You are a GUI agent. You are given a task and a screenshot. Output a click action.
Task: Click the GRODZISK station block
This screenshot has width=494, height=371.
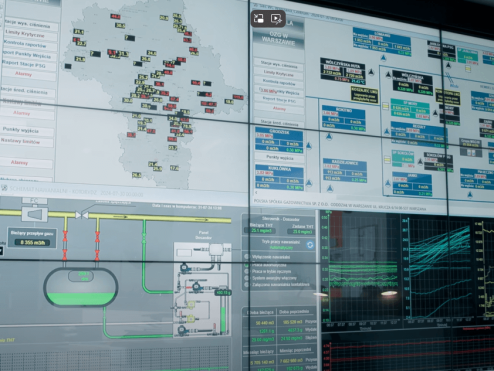coord(279,141)
